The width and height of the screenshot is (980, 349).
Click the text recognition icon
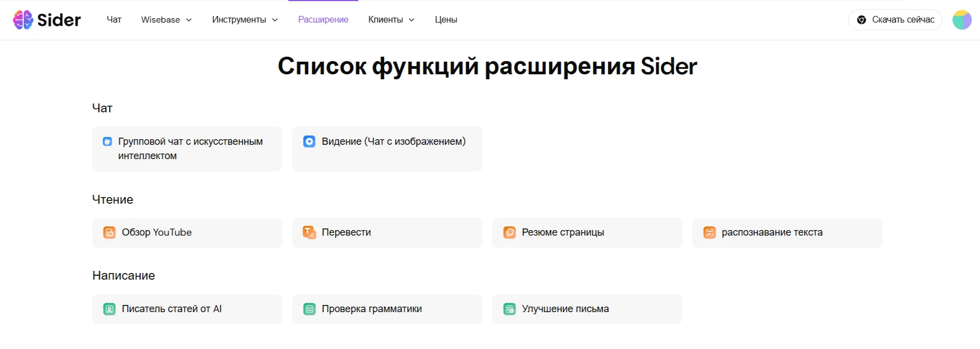pyautogui.click(x=709, y=232)
